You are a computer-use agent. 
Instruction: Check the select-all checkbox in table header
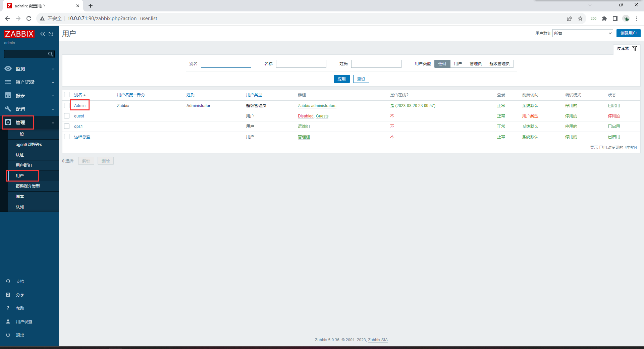67,95
